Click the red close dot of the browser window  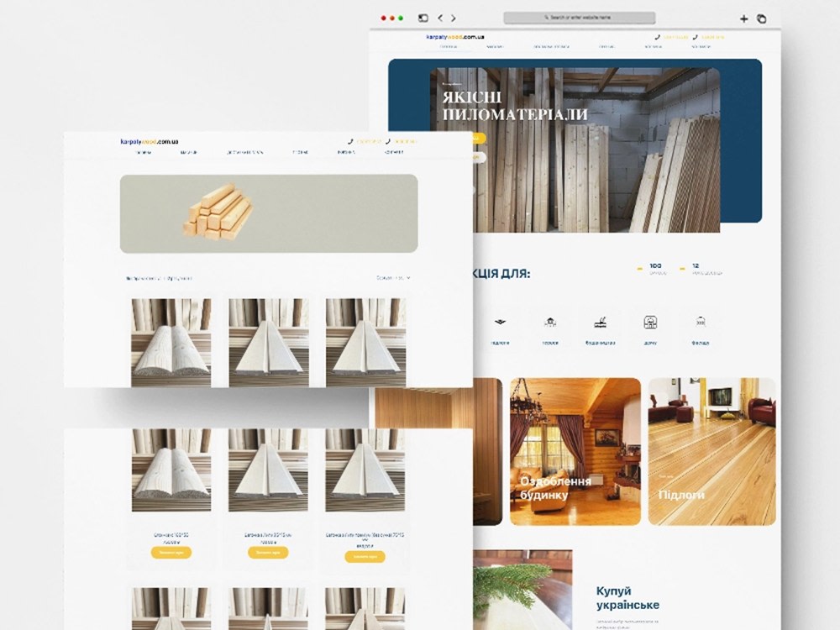coord(384,18)
